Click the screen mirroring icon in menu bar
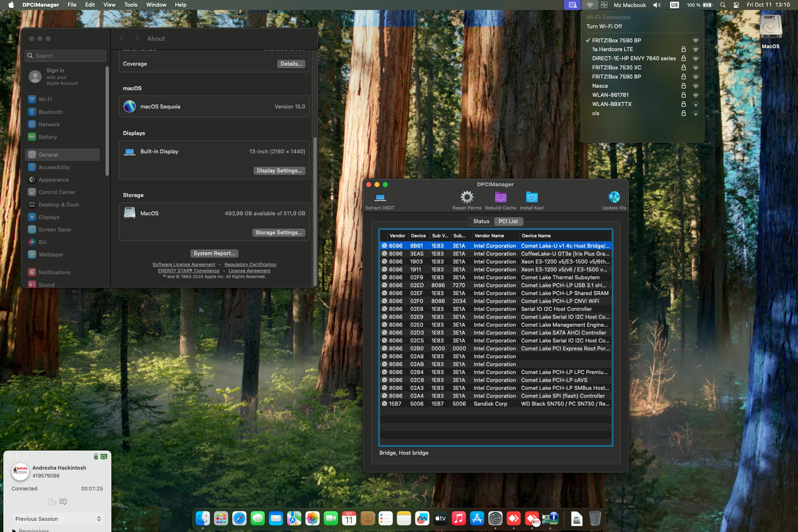Image resolution: width=798 pixels, height=532 pixels. point(573,5)
